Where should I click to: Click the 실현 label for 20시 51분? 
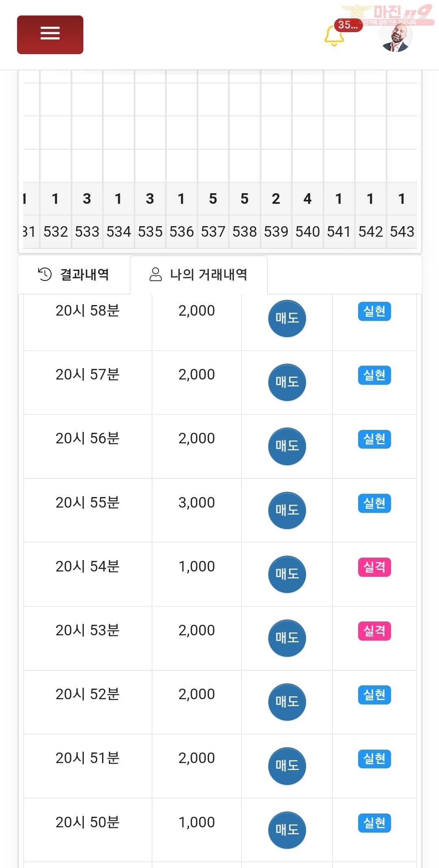(374, 759)
